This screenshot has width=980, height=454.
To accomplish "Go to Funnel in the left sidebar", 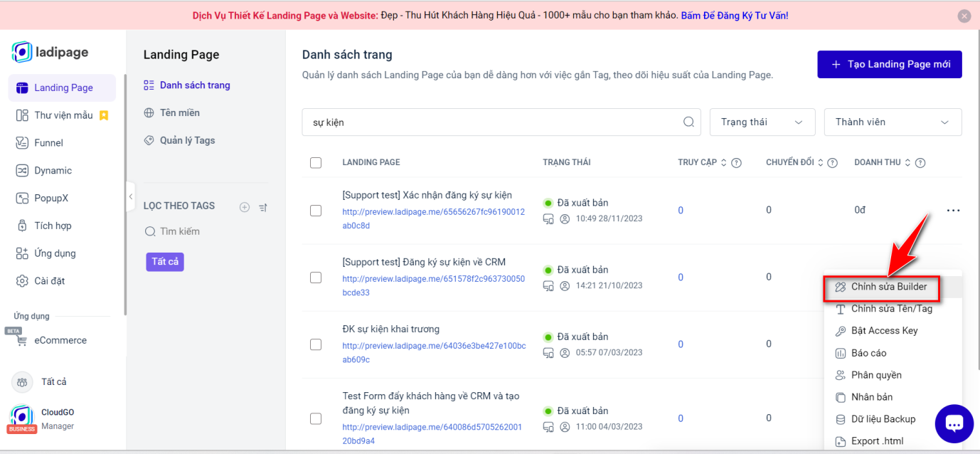I will (48, 143).
